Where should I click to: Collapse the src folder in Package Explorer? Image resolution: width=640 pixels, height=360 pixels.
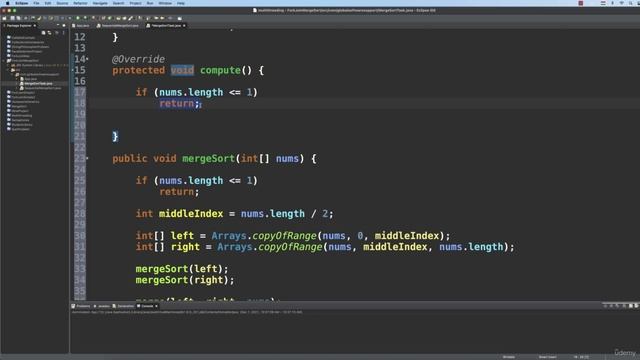(x=8, y=70)
